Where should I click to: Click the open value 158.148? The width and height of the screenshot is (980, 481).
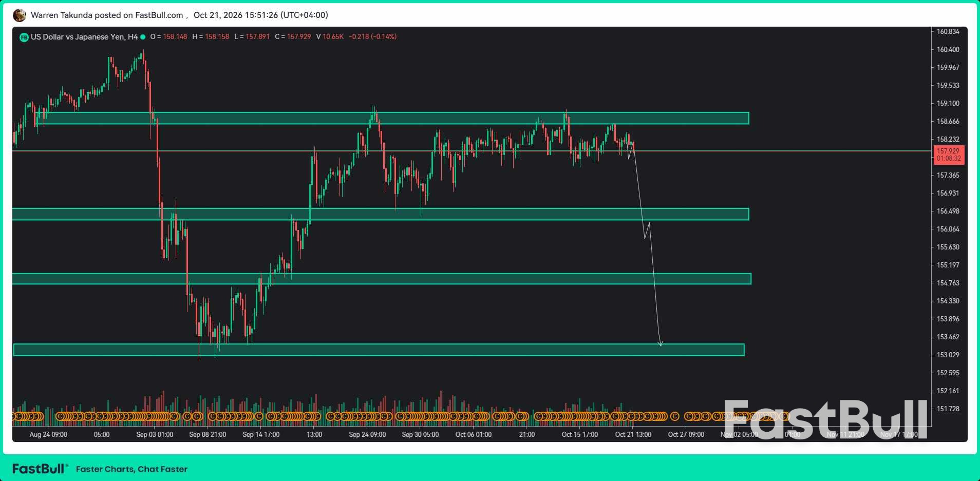pyautogui.click(x=175, y=37)
